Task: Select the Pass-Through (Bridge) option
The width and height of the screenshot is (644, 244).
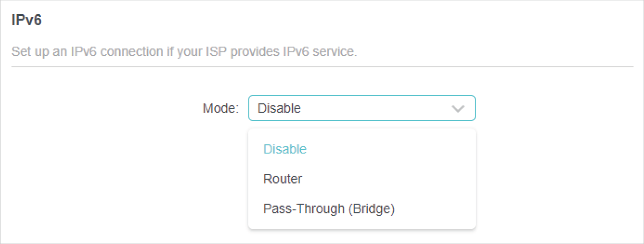Action: tap(329, 209)
